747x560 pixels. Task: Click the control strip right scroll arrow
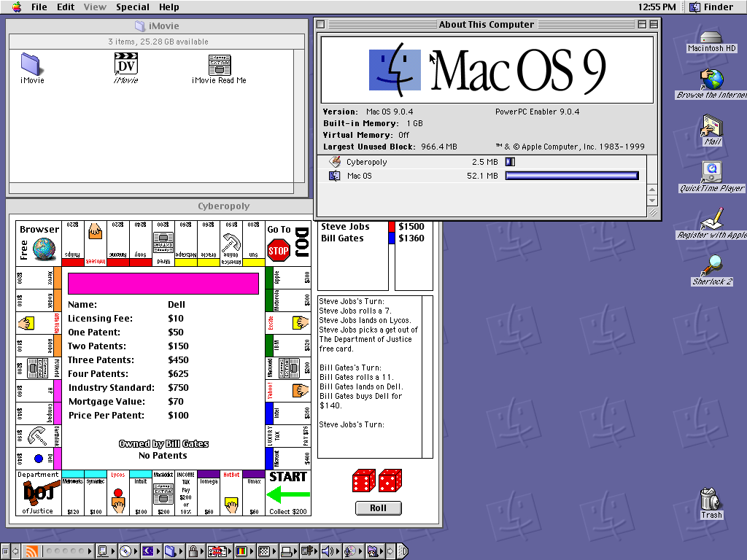pos(390,551)
